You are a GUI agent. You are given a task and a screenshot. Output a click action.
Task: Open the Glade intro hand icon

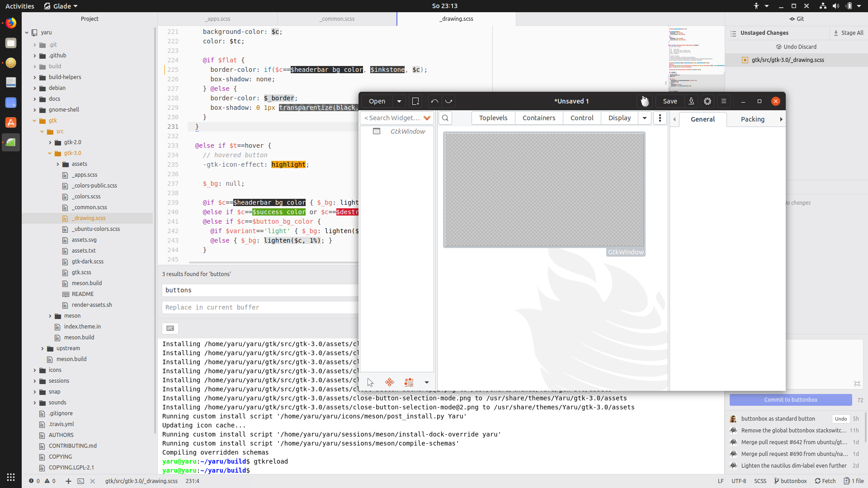click(x=645, y=101)
